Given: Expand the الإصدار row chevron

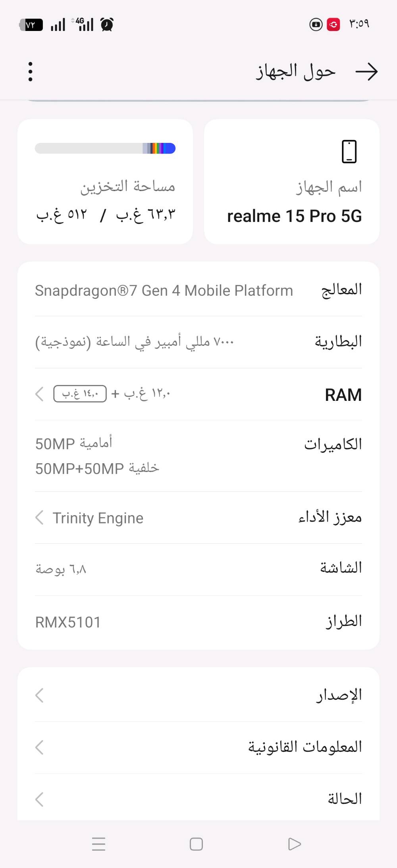Looking at the screenshot, I should coord(39,695).
